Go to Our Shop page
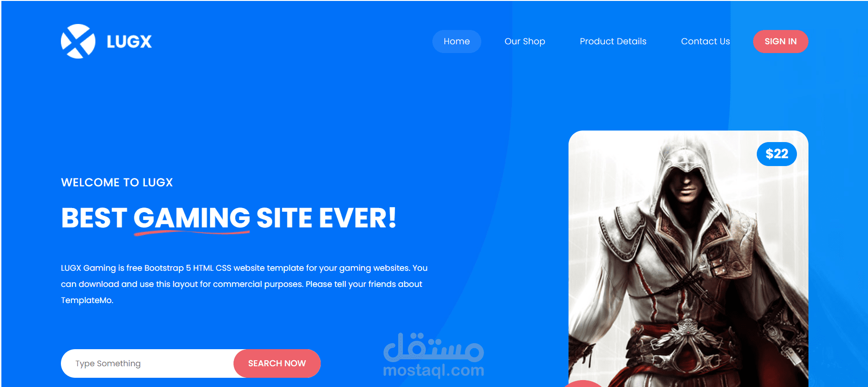 tap(525, 42)
